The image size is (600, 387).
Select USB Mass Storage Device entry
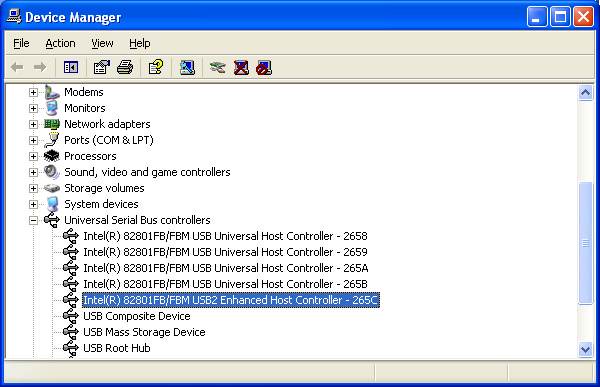[144, 332]
